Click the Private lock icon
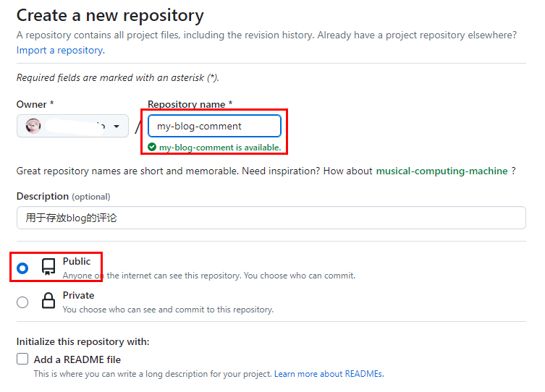The image size is (545, 392). pyautogui.click(x=48, y=302)
